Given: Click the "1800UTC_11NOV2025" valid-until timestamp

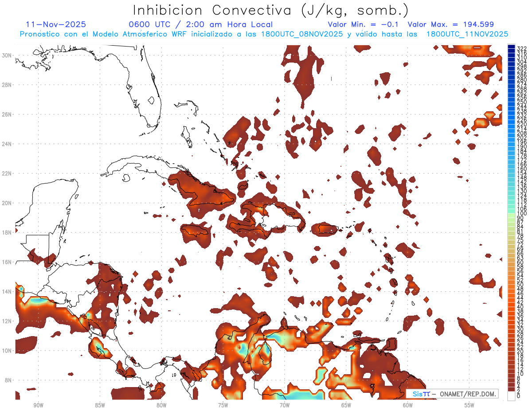Looking at the screenshot, I should click(467, 34).
